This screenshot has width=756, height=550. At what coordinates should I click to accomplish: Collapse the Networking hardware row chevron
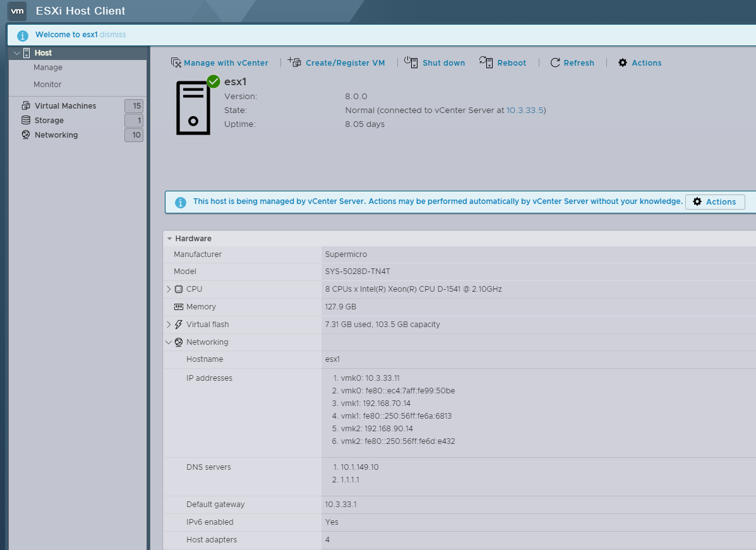pyautogui.click(x=169, y=342)
